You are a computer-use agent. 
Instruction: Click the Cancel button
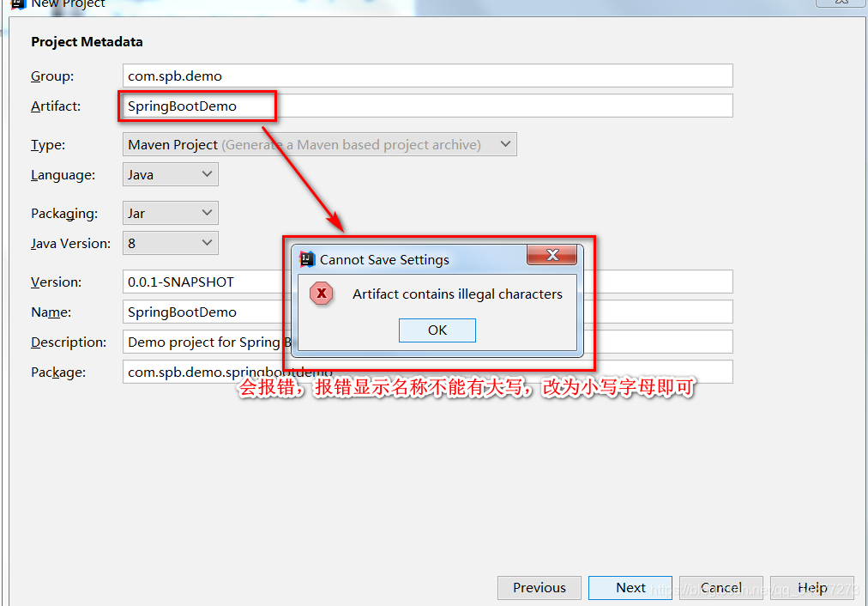[x=720, y=588]
